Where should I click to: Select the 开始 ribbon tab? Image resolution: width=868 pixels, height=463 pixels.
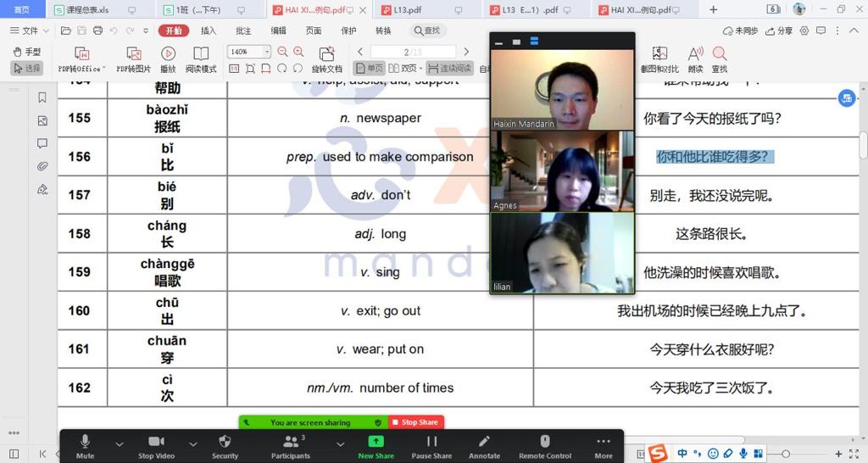174,31
